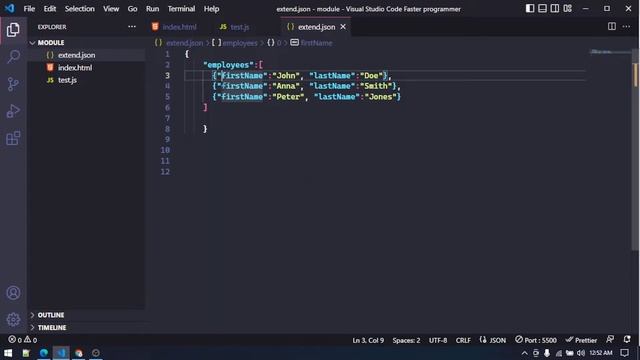Viewport: 640px width, 360px height.
Task: Click the errors and warnings status indicator
Action: pos(22,340)
